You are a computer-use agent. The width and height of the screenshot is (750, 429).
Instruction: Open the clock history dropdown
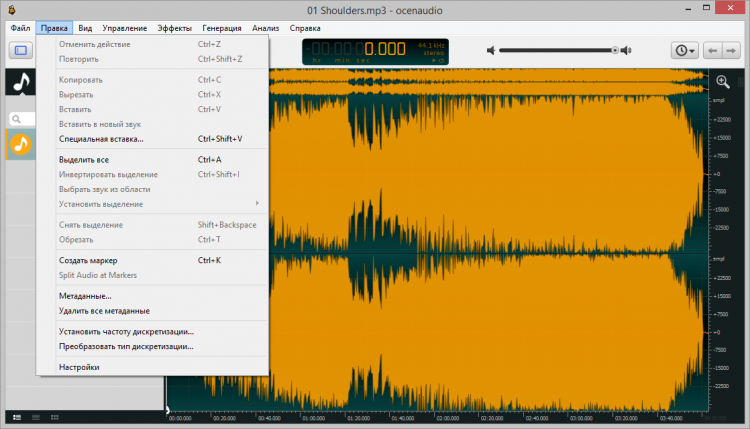(685, 50)
